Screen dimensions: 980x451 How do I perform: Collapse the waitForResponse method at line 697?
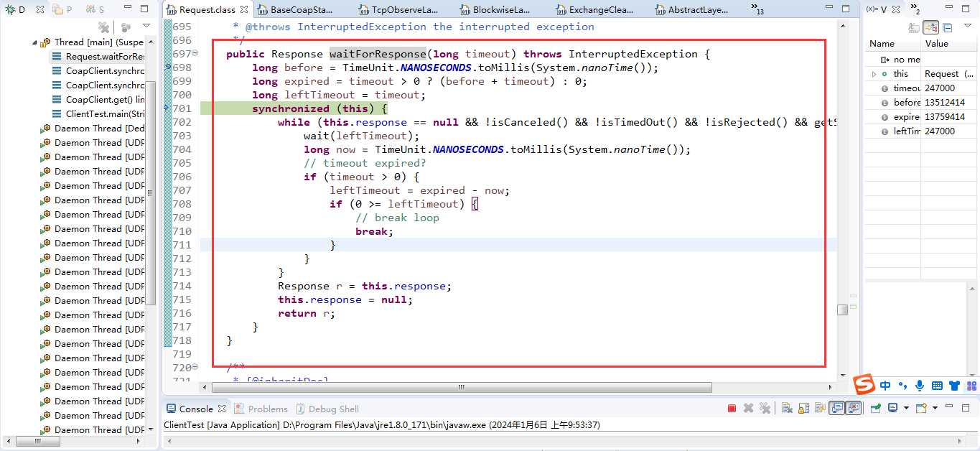[195, 54]
